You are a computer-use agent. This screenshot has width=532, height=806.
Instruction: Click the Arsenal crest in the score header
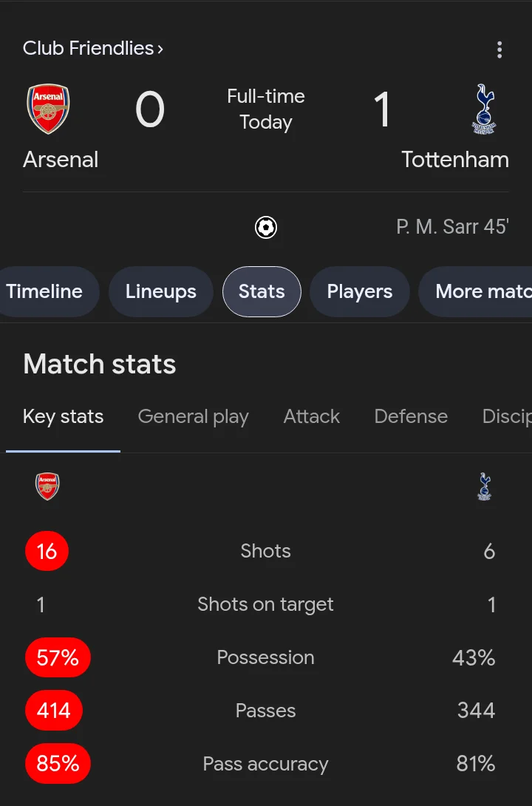(48, 109)
